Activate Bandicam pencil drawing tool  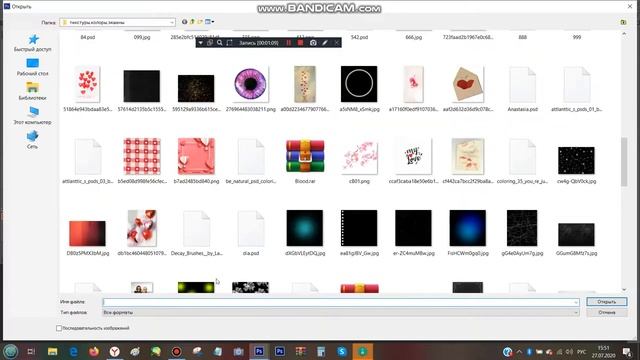(x=325, y=43)
